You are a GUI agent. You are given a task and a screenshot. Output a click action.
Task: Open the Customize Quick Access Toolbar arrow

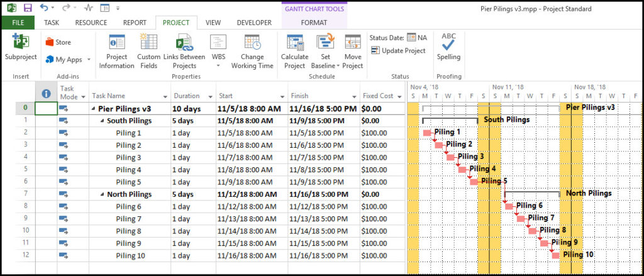point(118,8)
